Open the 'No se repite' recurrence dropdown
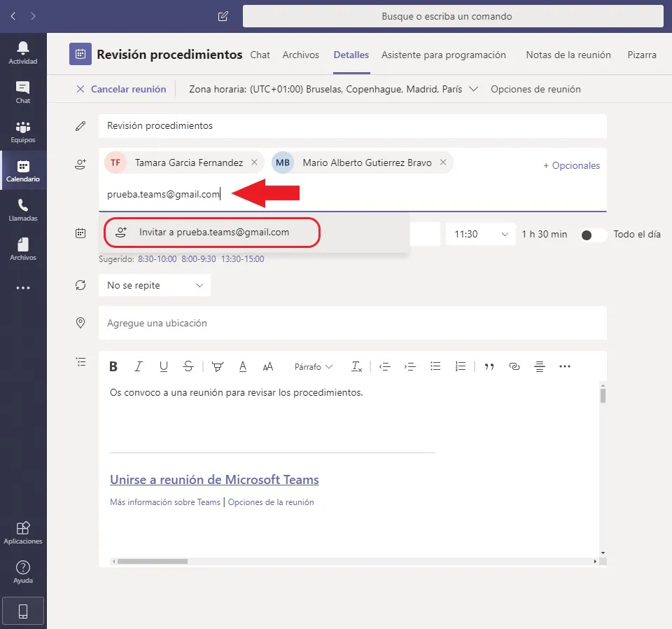This screenshot has height=629, width=672. 155,285
